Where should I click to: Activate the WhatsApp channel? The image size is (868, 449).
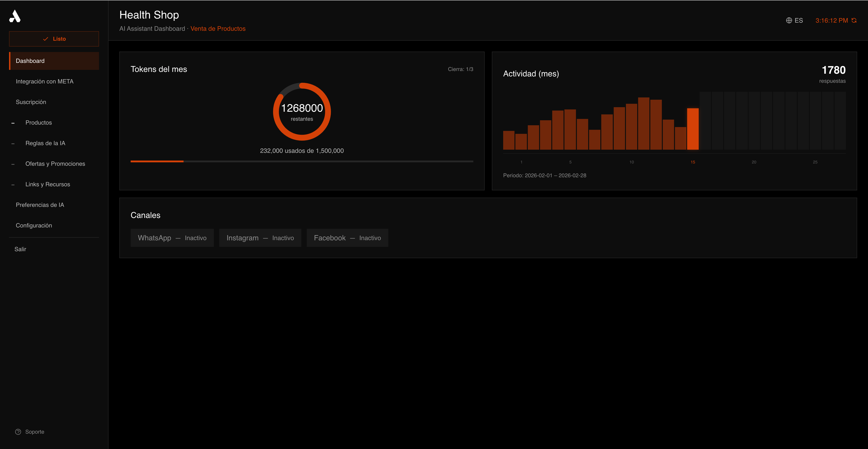click(x=172, y=238)
